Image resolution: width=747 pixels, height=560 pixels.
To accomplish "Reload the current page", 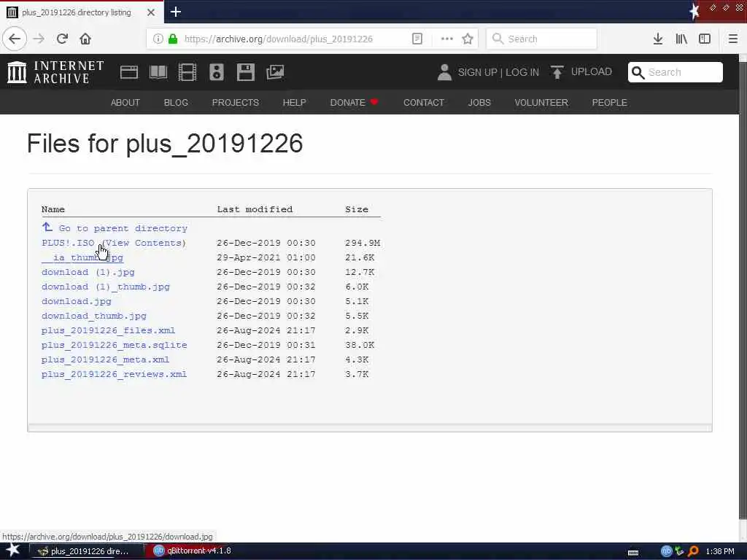I will click(63, 39).
